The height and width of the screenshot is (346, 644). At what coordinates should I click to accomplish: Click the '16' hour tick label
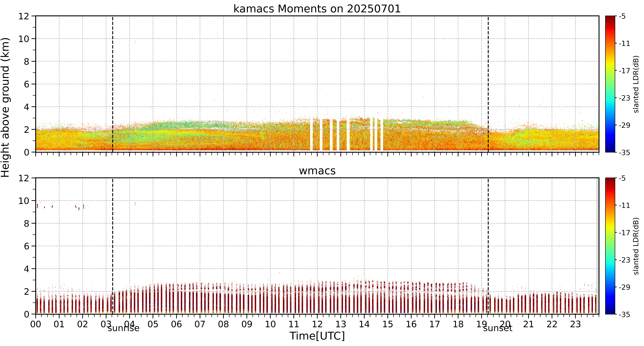tap(411, 324)
